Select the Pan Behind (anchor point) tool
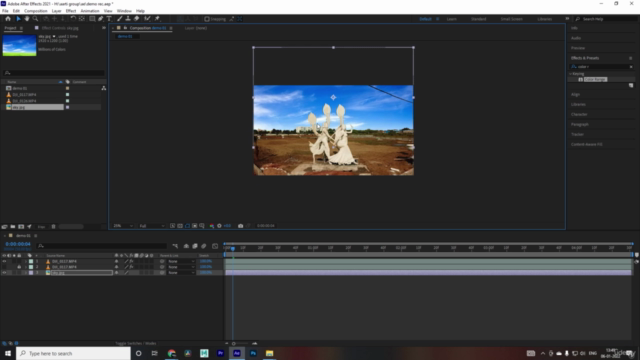640x360 pixels. (x=82, y=19)
